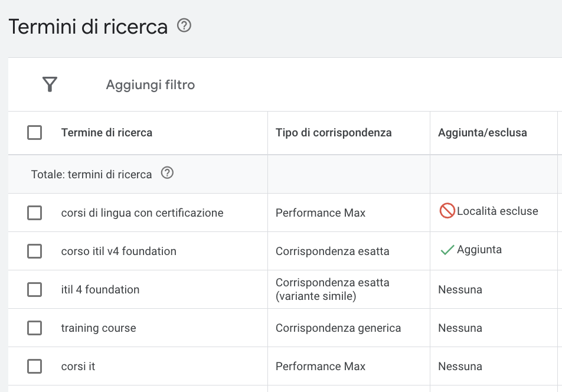The width and height of the screenshot is (562, 392).
Task: Click the Località escluse status label
Action: click(498, 211)
